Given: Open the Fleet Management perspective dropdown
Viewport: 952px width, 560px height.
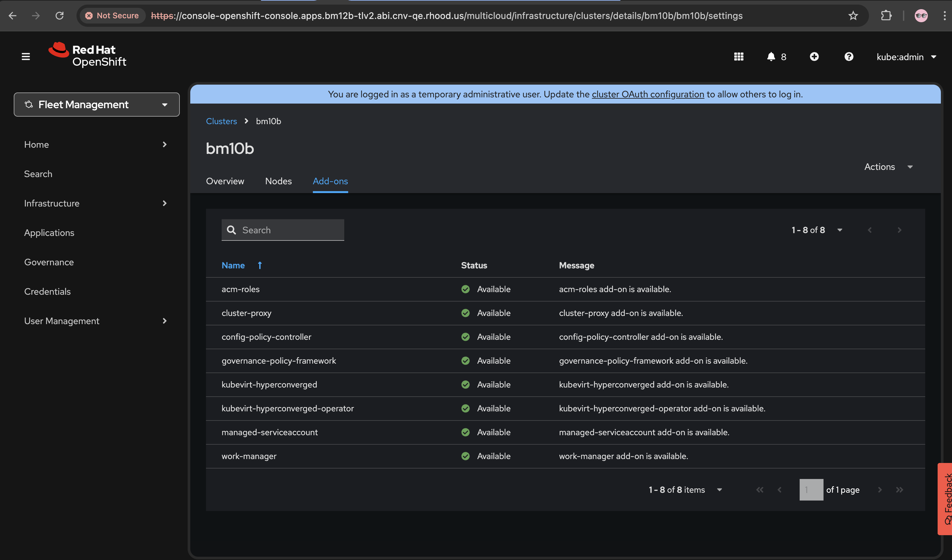Looking at the screenshot, I should [x=96, y=105].
